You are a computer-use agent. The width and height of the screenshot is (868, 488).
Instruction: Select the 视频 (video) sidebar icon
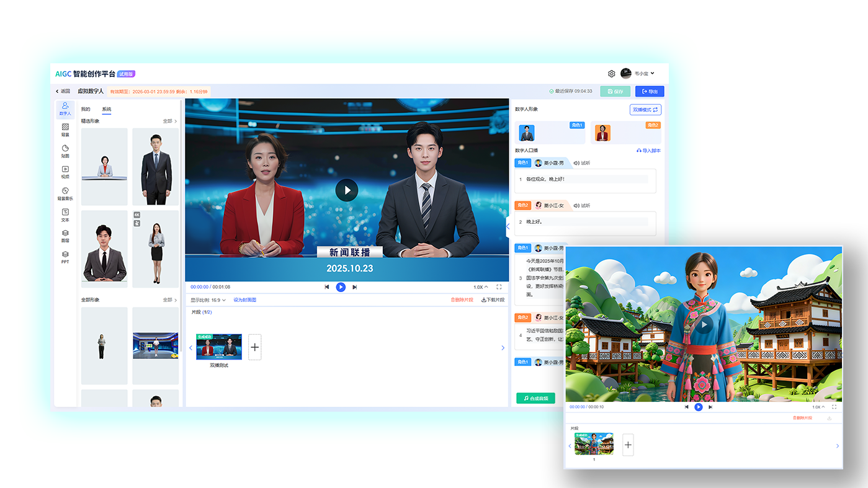(65, 172)
